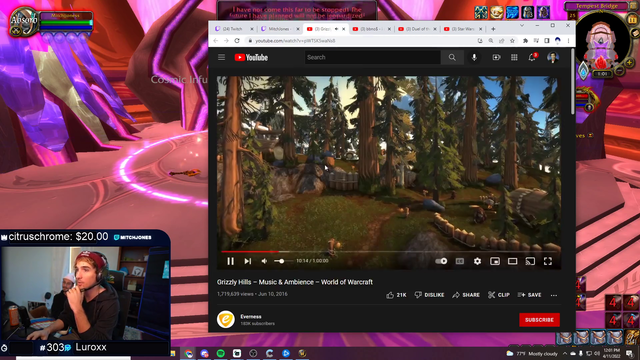This screenshot has height=360, width=640.
Task: Open the Chrome side panel
Action: click(x=547, y=41)
